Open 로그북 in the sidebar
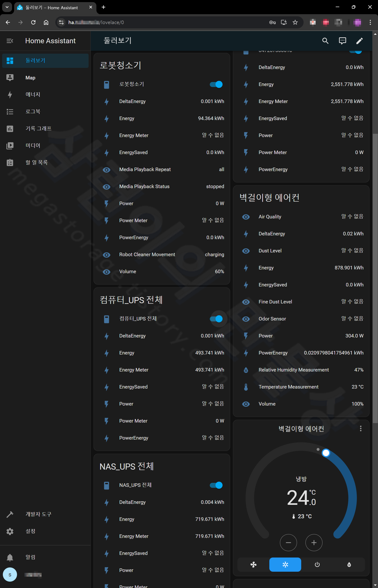Image resolution: width=378 pixels, height=588 pixels. click(x=45, y=112)
